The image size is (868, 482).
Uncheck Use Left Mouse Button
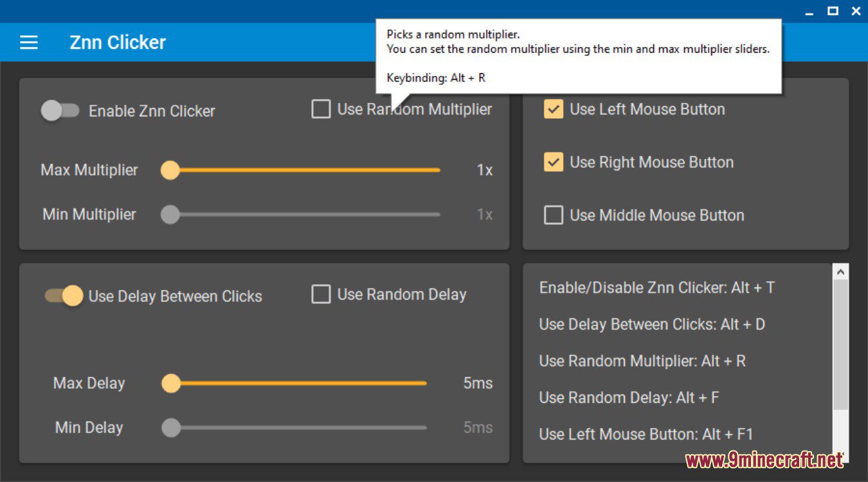(554, 109)
